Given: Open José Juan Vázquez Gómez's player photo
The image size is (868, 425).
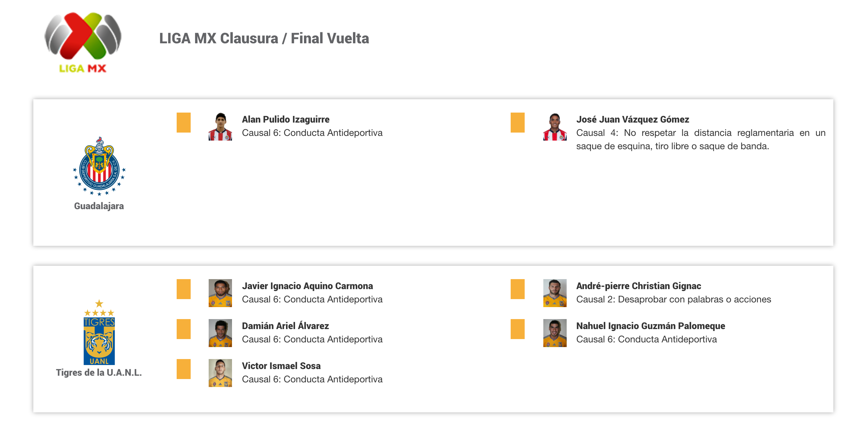Looking at the screenshot, I should (554, 127).
